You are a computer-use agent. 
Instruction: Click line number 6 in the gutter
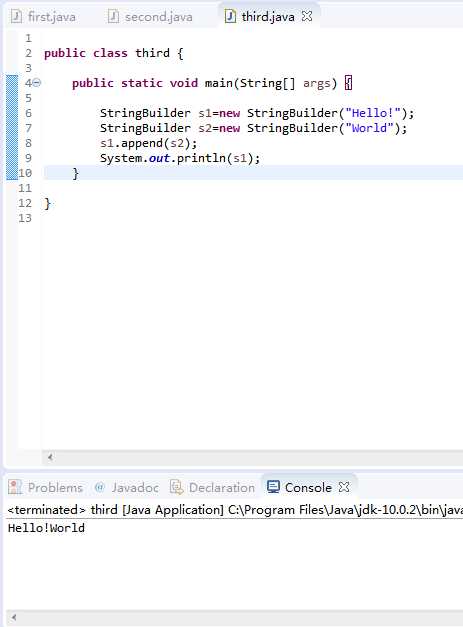click(28, 113)
